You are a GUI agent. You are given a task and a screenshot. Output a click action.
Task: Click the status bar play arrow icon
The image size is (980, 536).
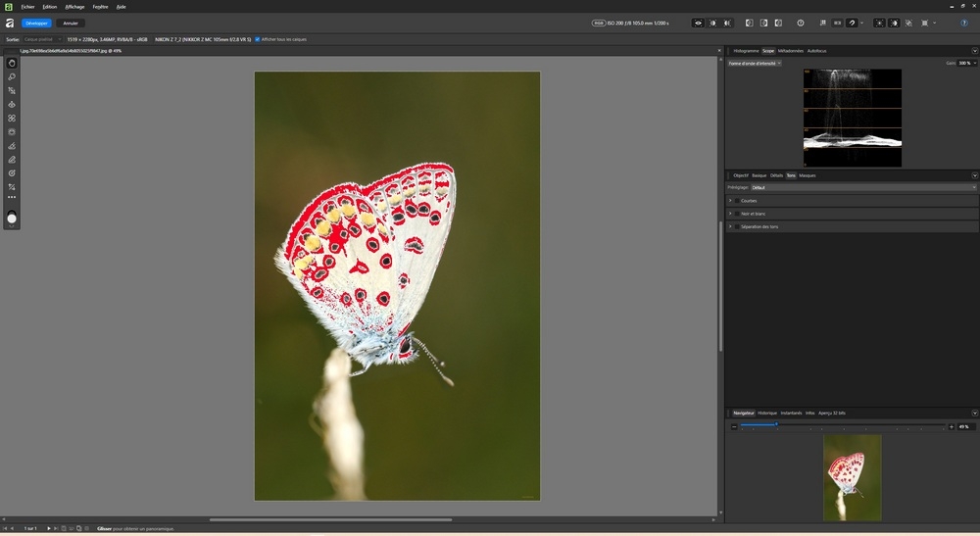click(x=49, y=528)
